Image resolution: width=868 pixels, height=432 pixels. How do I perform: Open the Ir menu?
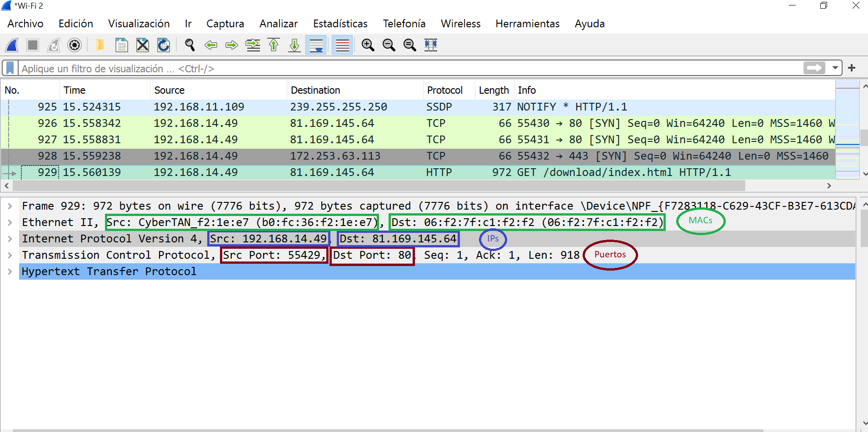[188, 24]
